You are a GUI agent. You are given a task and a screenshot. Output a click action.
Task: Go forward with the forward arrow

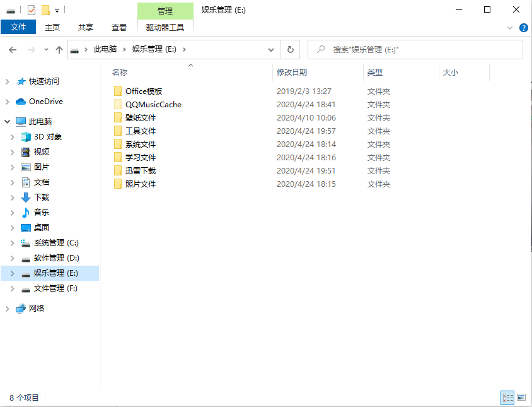(x=32, y=50)
